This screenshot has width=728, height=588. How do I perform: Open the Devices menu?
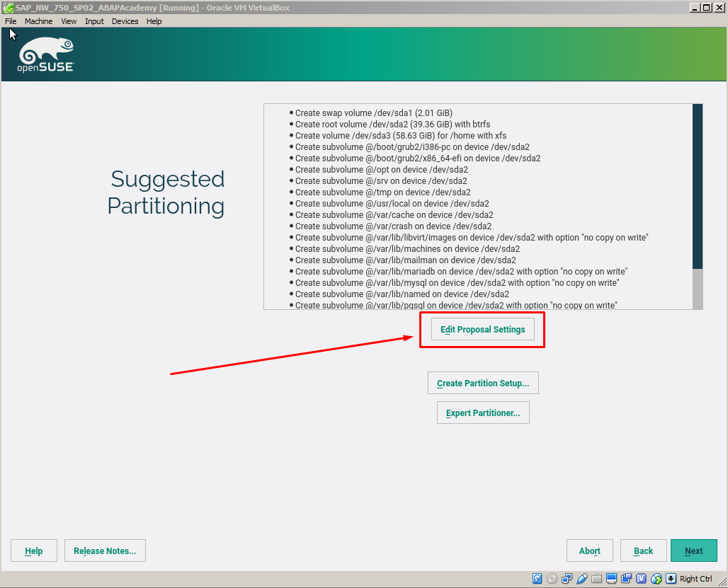[125, 21]
